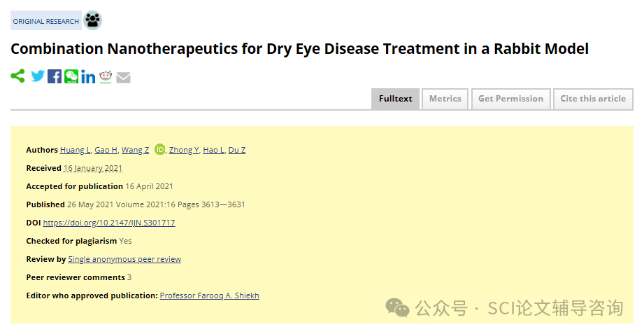This screenshot has width=644, height=334.
Task: Open the ORCID iD icon
Action: pos(159,149)
